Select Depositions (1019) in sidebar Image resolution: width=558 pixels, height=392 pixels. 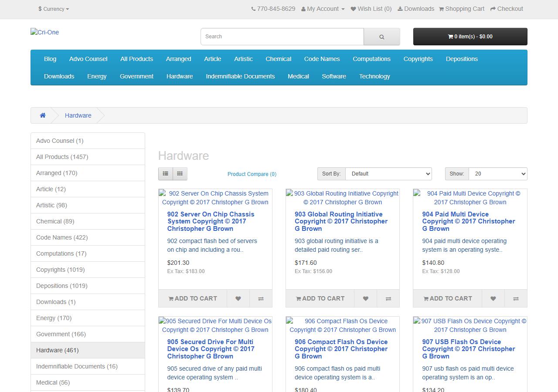pos(88,286)
